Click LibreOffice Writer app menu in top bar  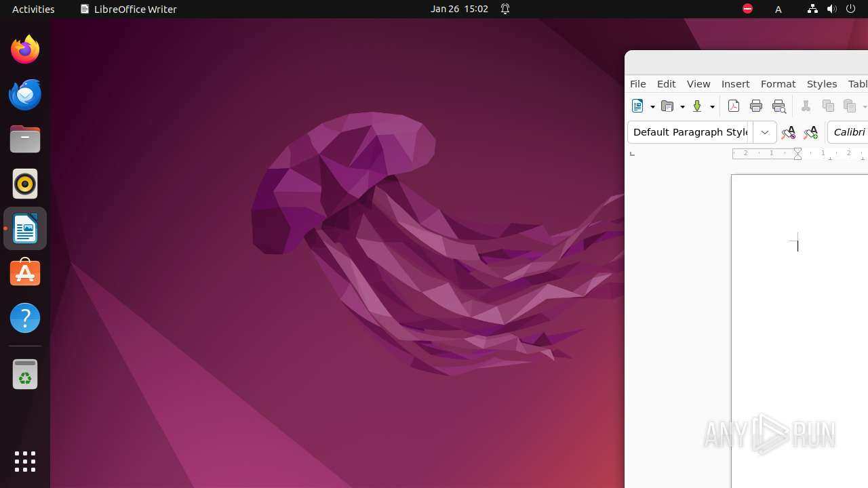point(128,9)
